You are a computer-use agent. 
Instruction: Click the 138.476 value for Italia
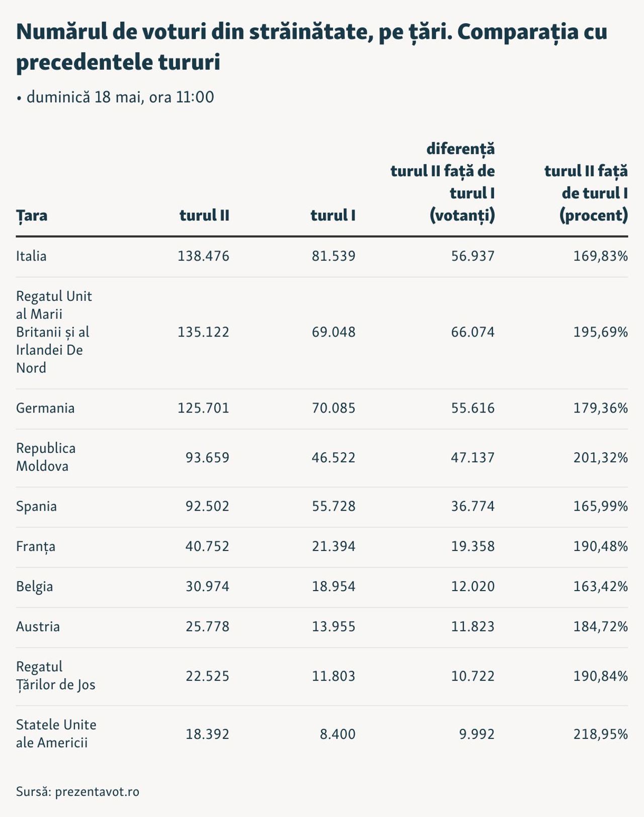[x=203, y=256]
